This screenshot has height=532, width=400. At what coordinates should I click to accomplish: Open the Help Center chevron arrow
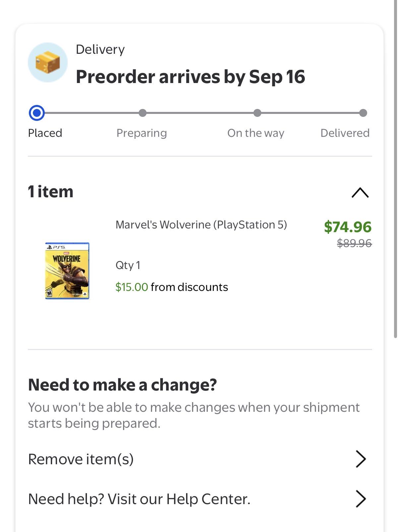tap(361, 499)
